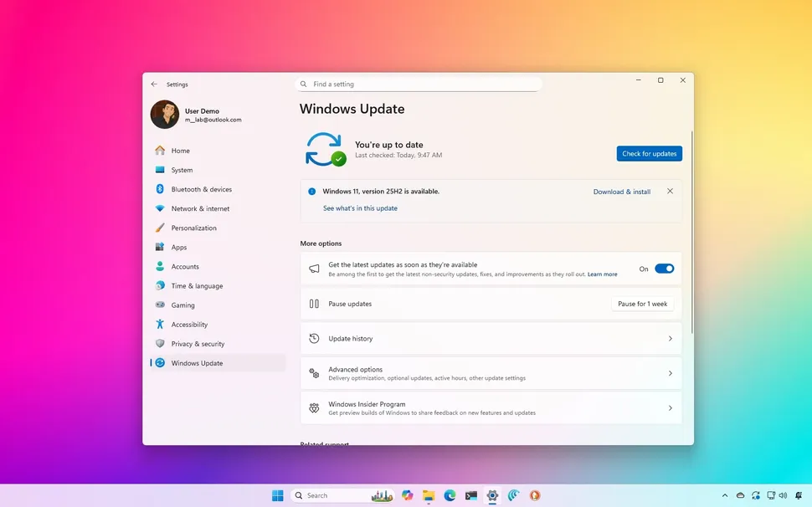Open the See what's in this update link

[361, 207]
